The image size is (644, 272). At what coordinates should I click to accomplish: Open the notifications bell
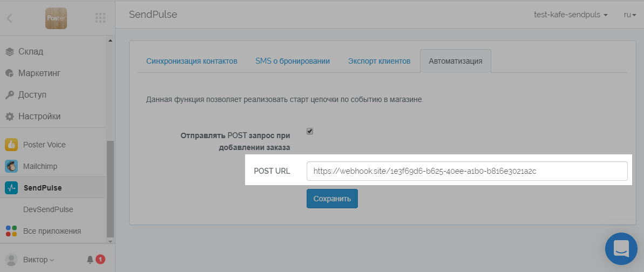point(90,260)
